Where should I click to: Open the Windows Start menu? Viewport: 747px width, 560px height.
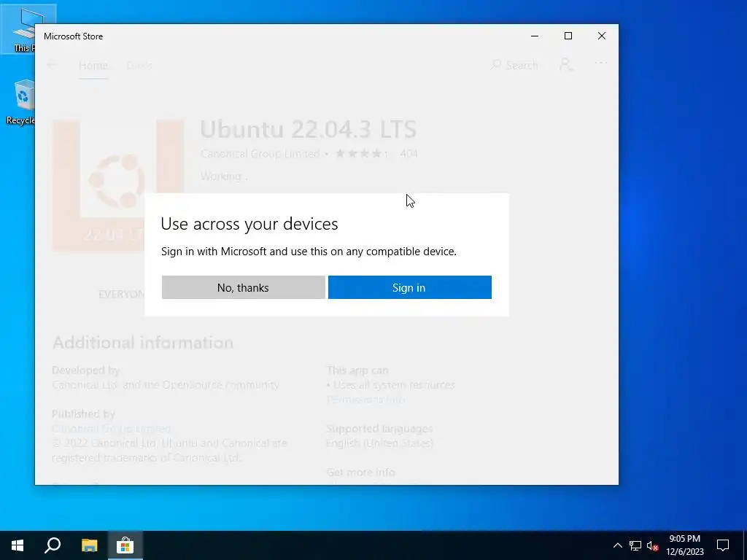click(18, 545)
